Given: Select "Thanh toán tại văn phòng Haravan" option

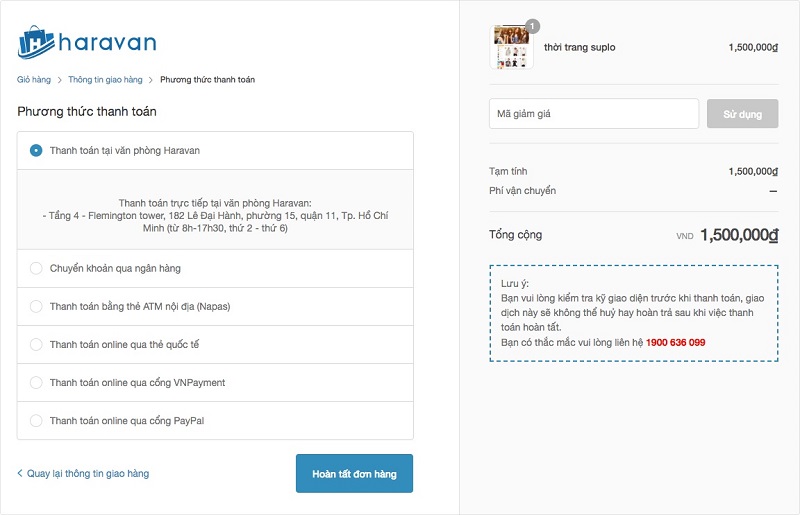Looking at the screenshot, I should point(36,151).
